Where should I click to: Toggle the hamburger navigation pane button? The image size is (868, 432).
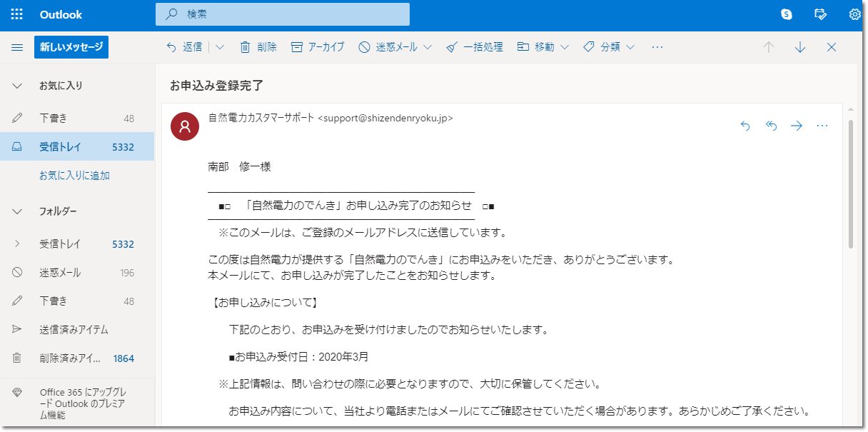(17, 47)
